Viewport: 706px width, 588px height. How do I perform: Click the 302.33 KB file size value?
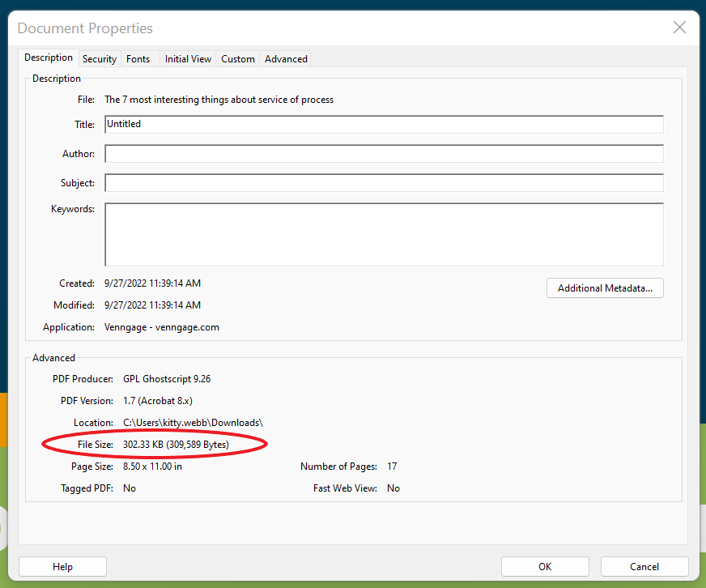click(x=176, y=445)
